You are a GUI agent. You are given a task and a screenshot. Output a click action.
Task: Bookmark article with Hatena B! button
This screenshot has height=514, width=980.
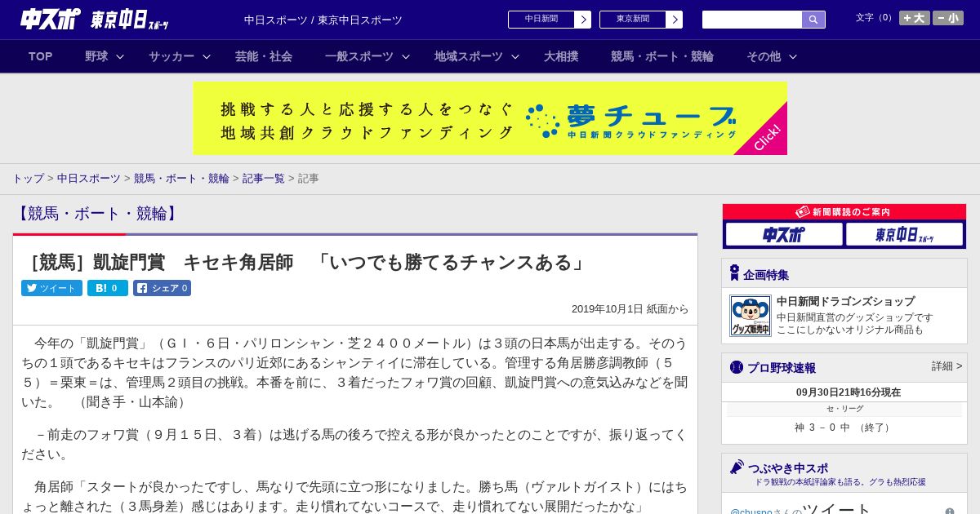[x=108, y=288]
